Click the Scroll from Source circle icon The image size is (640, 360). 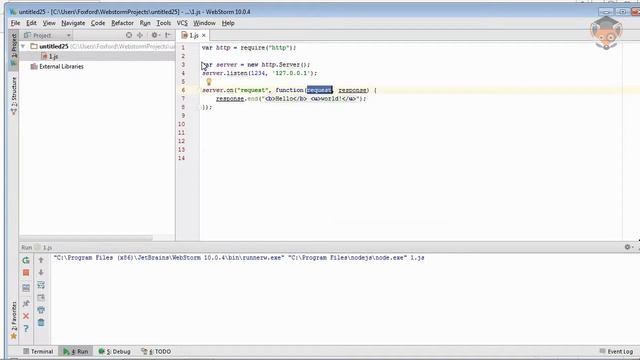129,35
